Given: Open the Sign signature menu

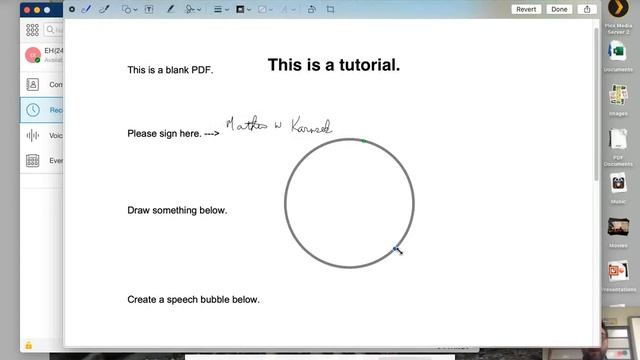Looking at the screenshot, I should tap(193, 9).
